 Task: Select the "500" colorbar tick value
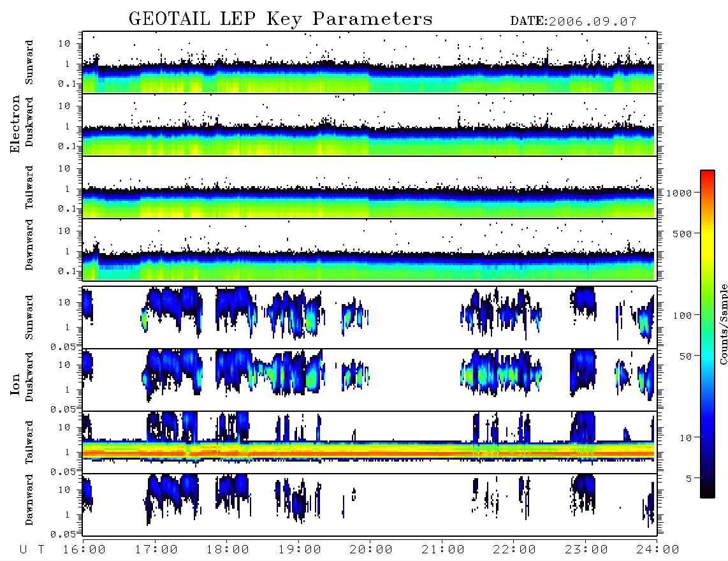click(682, 234)
